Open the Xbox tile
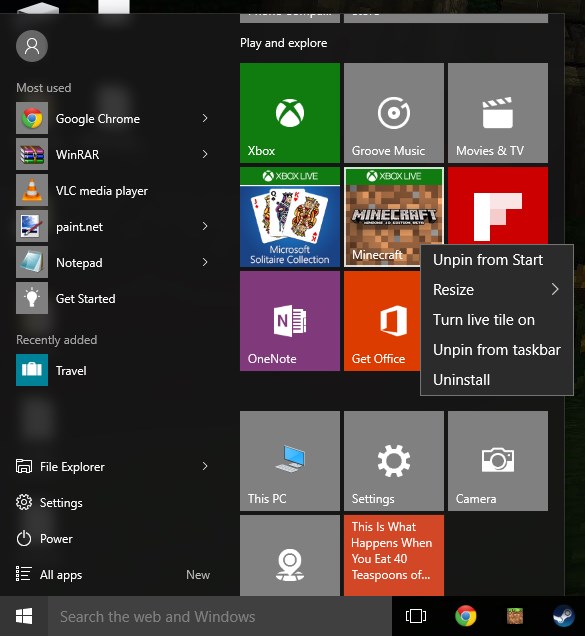This screenshot has width=585, height=636. tap(290, 113)
